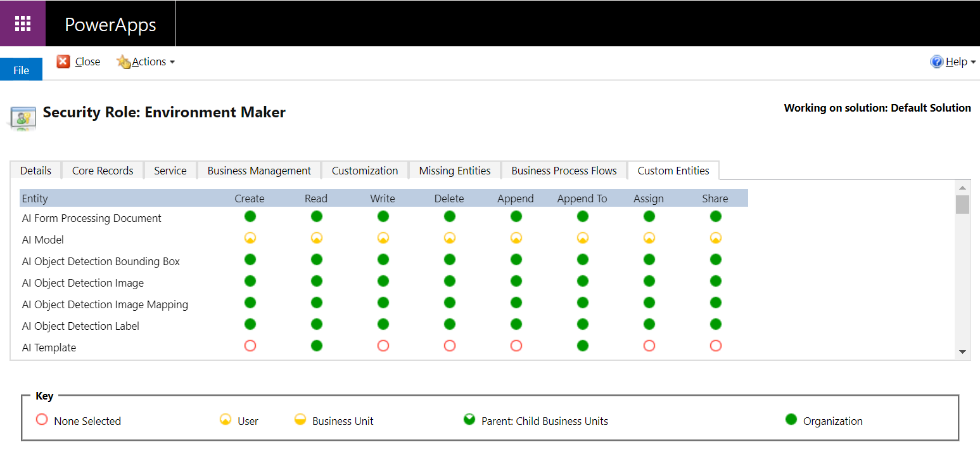The image size is (980, 449).
Task: Open the app launcher waffle icon
Action: [x=23, y=23]
